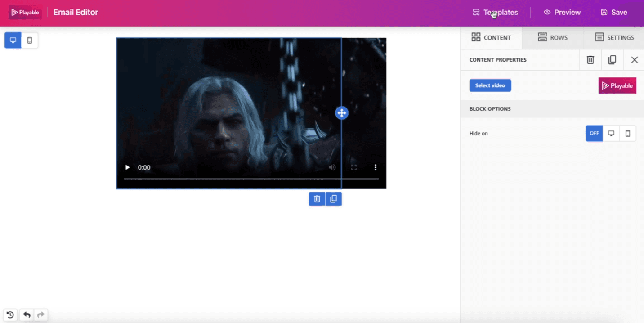Screen dimensions: 644x323
Task: Delete block using trash icon below video
Action: click(x=317, y=199)
